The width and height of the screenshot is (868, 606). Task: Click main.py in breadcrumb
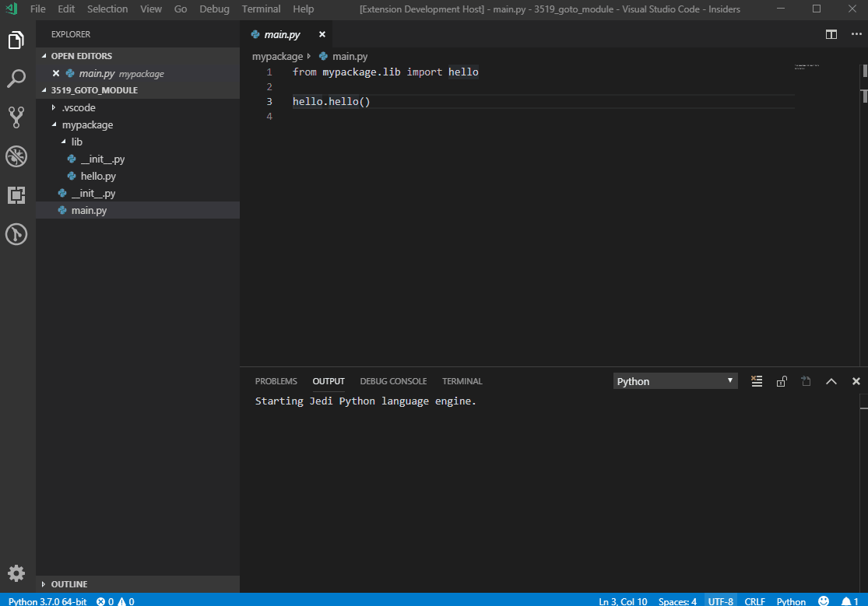point(350,57)
